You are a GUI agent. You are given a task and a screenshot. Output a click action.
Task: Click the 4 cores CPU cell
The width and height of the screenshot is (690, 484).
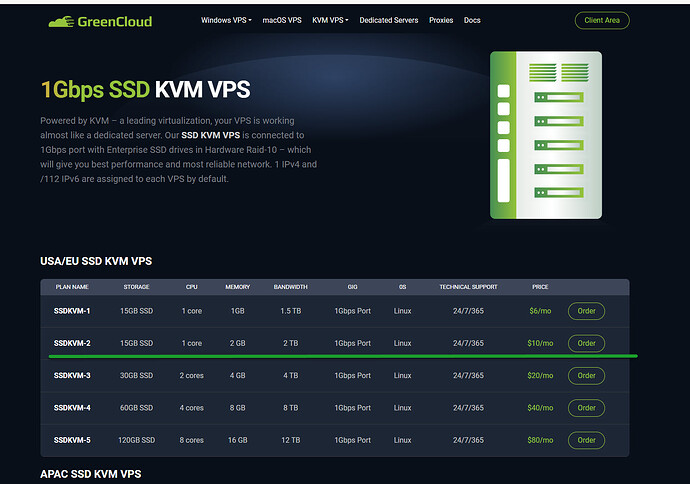pyautogui.click(x=191, y=408)
